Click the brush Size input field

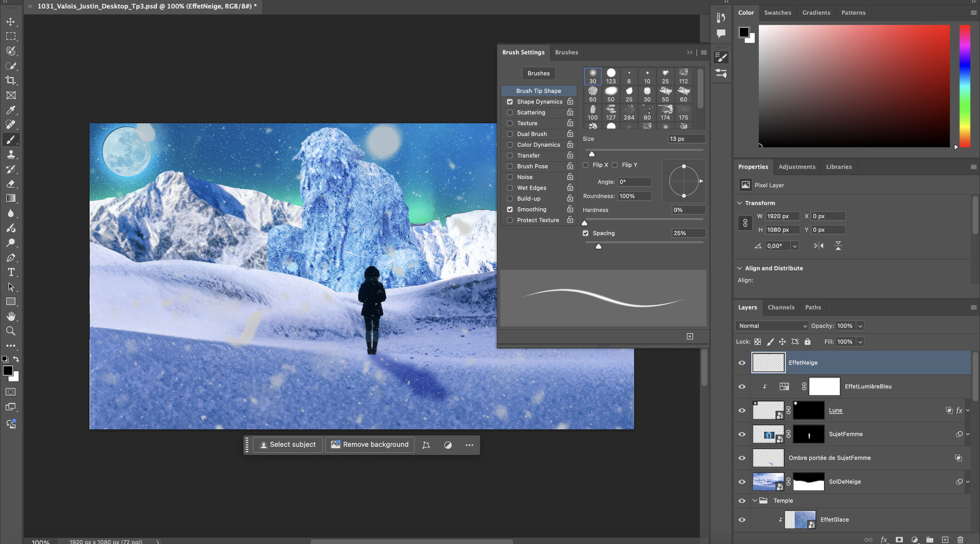(686, 139)
